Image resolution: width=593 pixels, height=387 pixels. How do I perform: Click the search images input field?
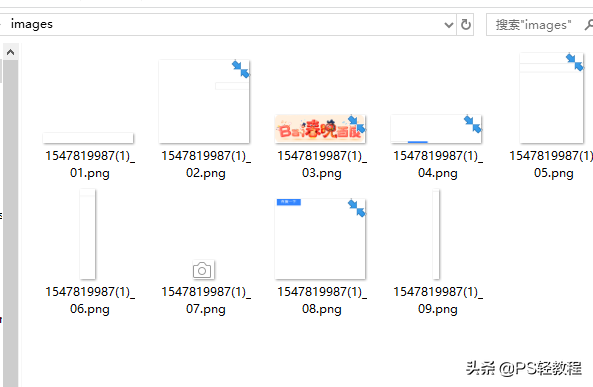(533, 25)
